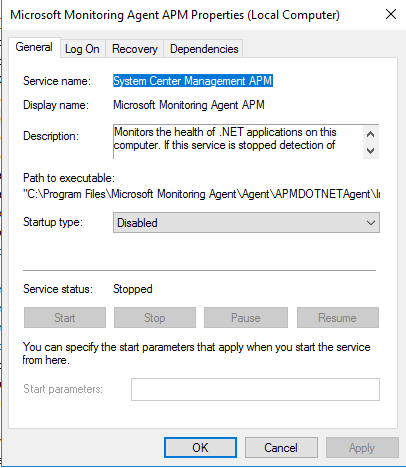Click the Resume service button
The width and height of the screenshot is (406, 468).
click(x=338, y=318)
